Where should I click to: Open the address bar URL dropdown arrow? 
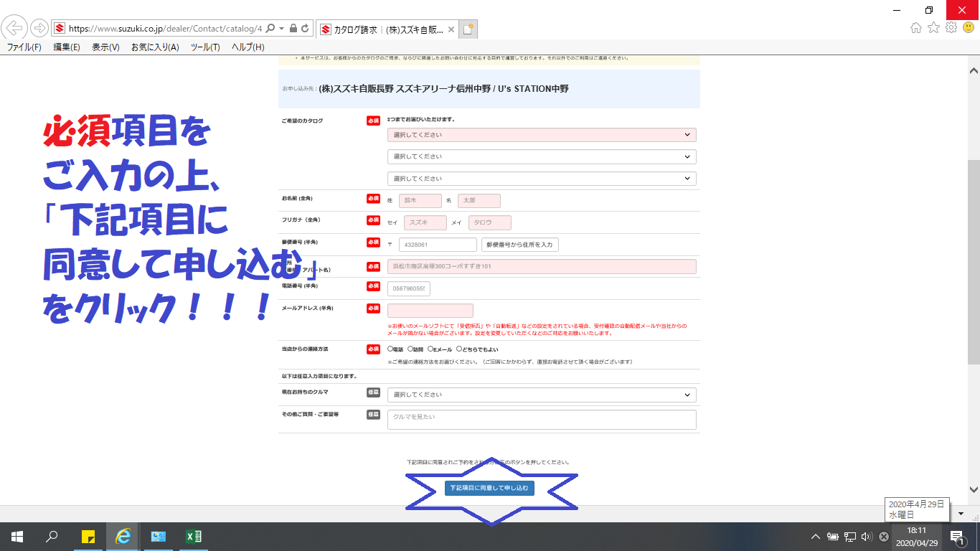tap(281, 29)
